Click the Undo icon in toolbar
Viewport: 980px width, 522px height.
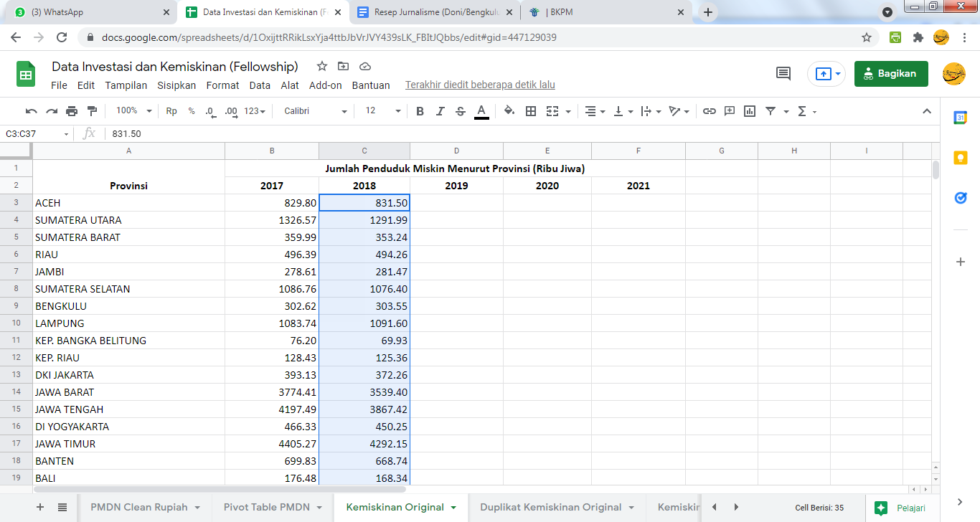31,111
